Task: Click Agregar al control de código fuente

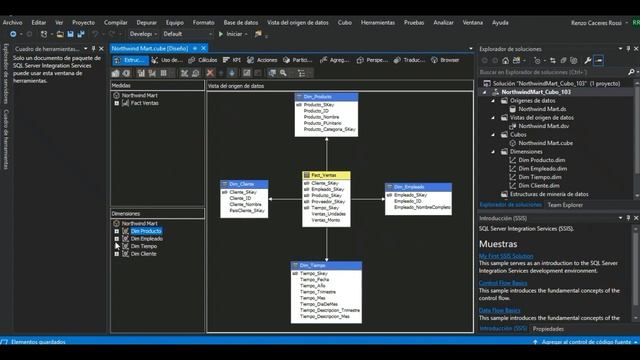Action: 586,342
